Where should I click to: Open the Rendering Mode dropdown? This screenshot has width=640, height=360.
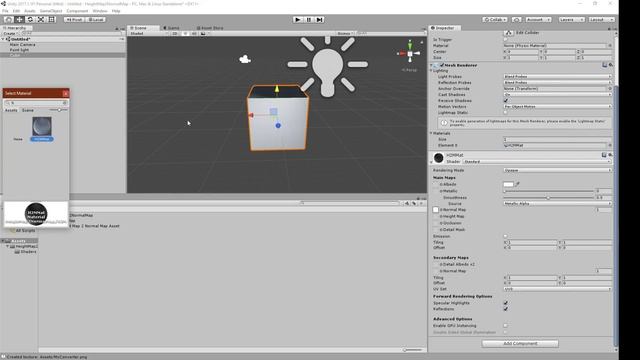(x=557, y=170)
